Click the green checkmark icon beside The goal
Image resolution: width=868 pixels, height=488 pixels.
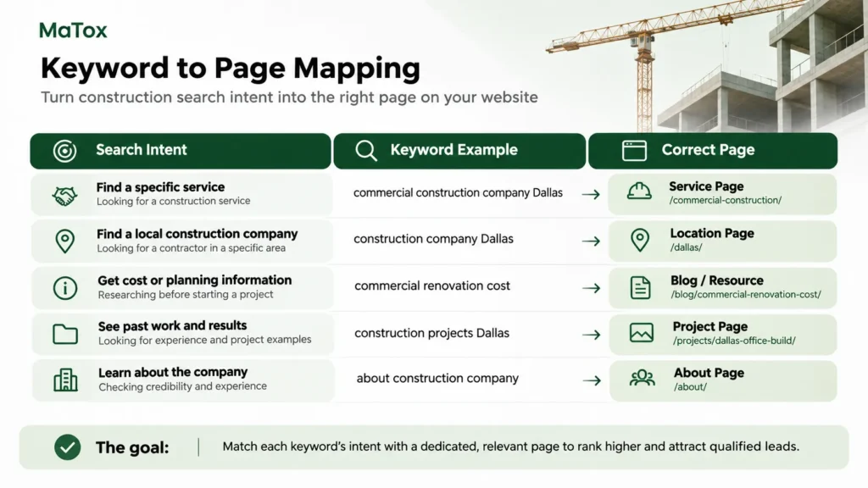pyautogui.click(x=68, y=447)
